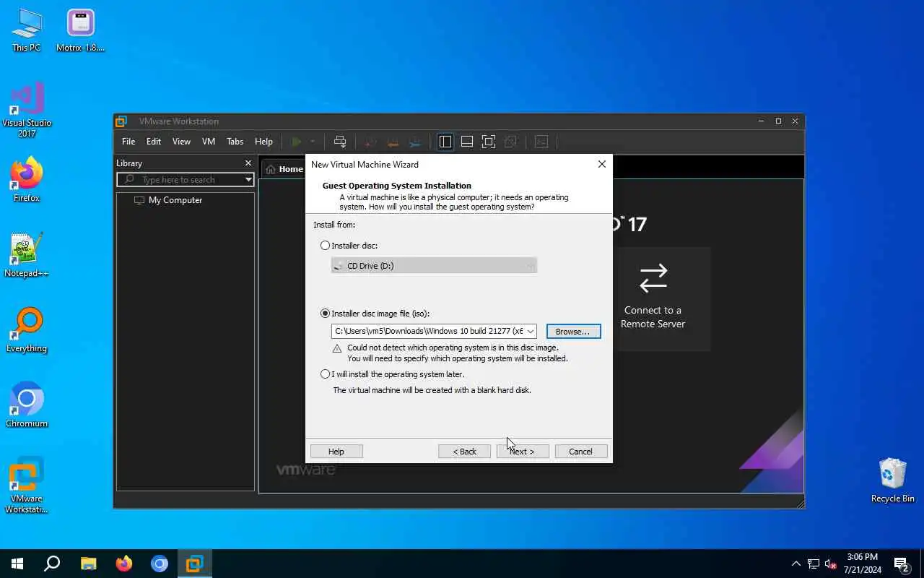Open the power options dropdown arrow
The height and width of the screenshot is (578, 924).
point(313,142)
